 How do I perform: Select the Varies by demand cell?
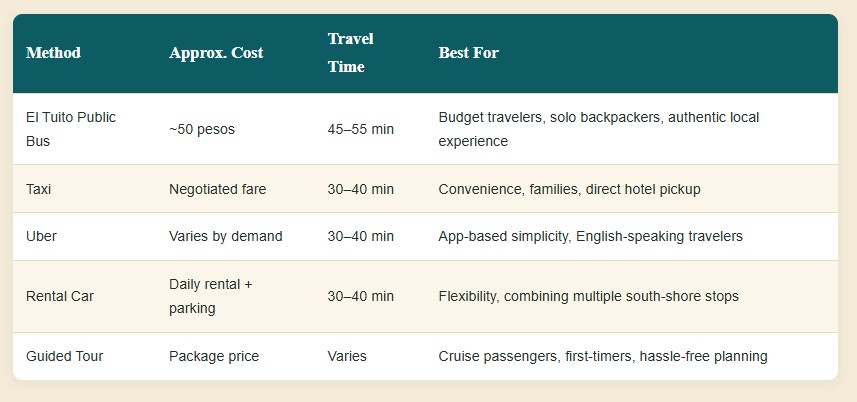[226, 236]
